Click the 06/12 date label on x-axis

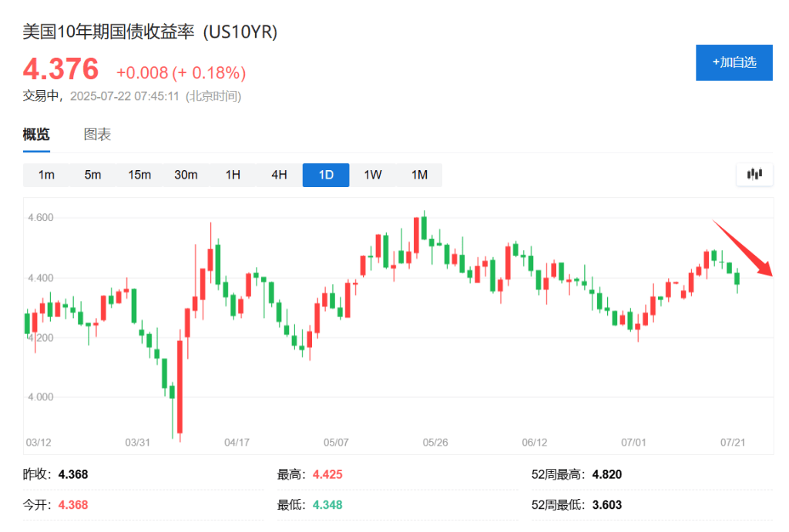534,443
